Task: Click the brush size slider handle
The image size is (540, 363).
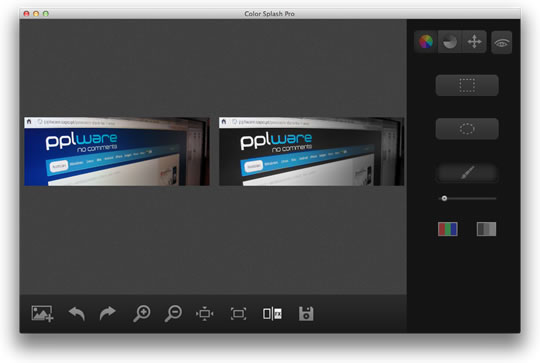Action: pos(444,198)
